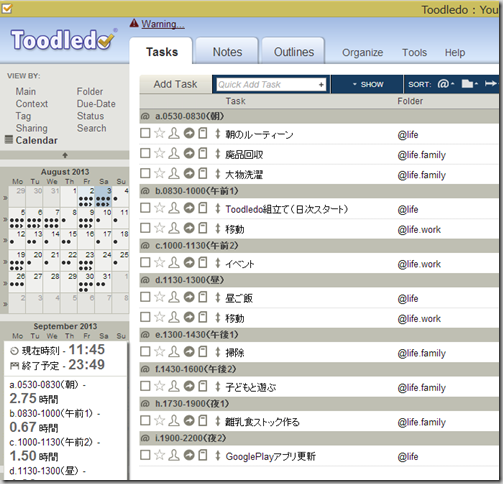View tasks by Context
Viewport: 503px width, 484px height.
(32, 104)
